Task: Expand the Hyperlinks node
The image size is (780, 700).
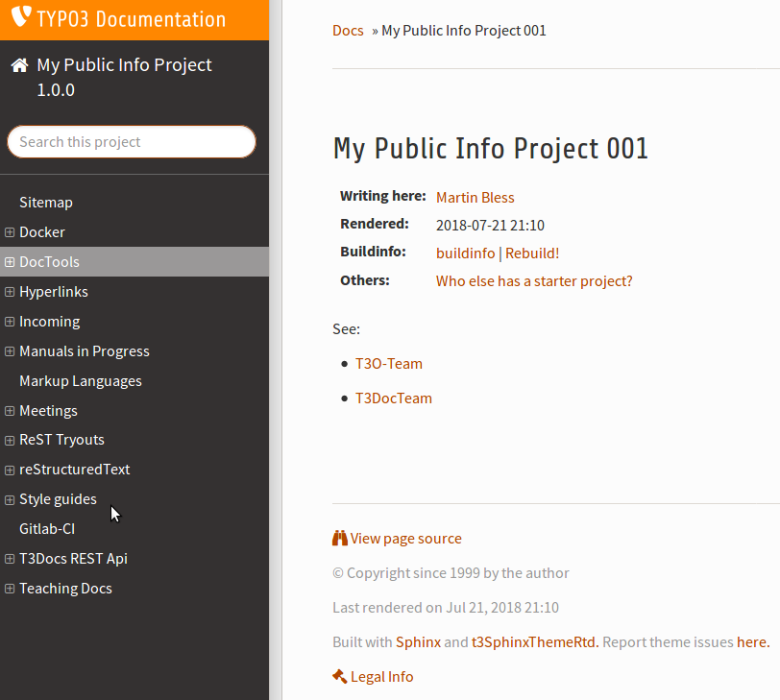Action: coord(10,292)
